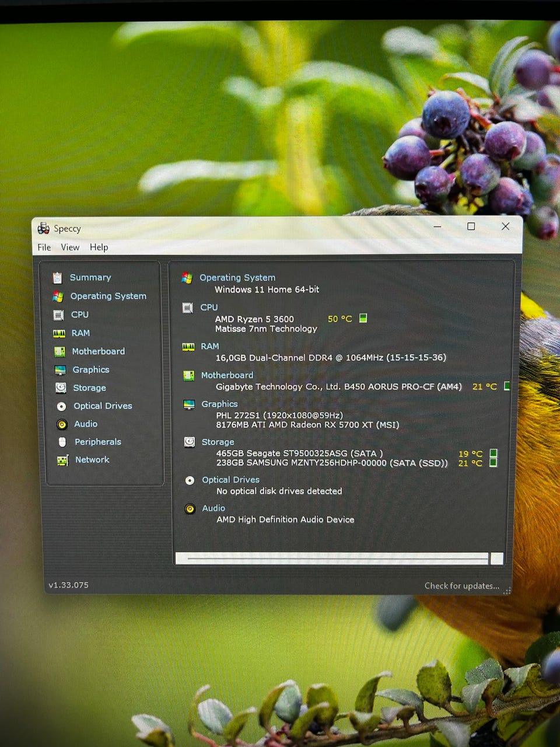Viewport: 560px width, 747px height.
Task: Click the v1.33.075 version text
Action: point(69,585)
